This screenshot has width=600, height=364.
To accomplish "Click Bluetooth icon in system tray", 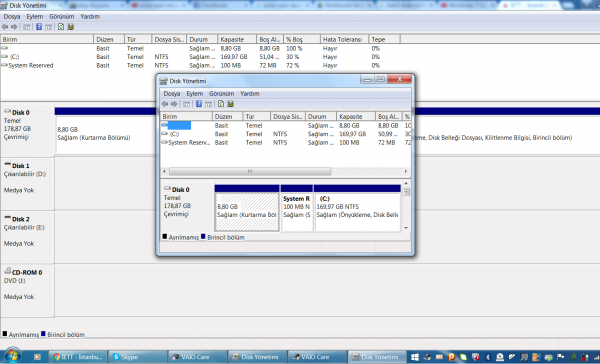I will pos(488,357).
